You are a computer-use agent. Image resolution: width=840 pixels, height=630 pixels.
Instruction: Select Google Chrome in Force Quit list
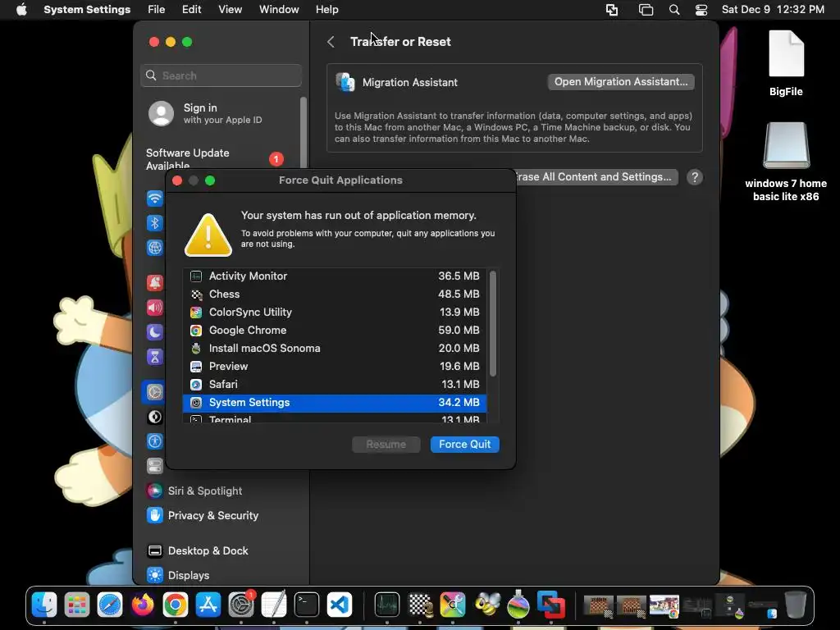335,330
